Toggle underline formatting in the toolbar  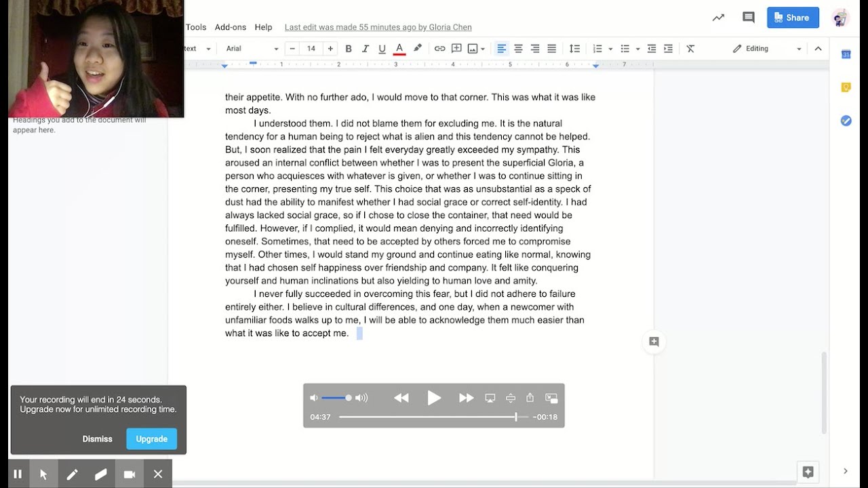[382, 49]
